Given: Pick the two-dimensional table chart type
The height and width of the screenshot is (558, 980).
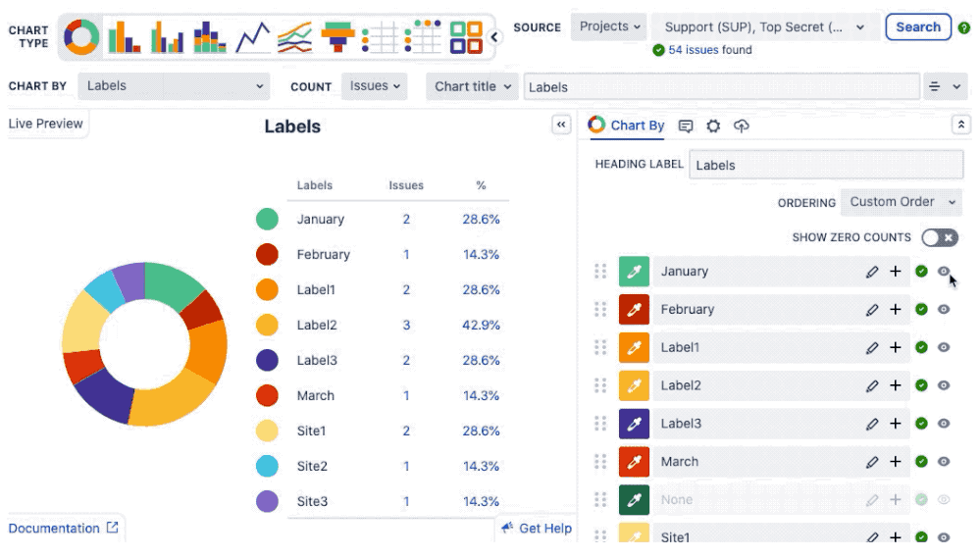Looking at the screenshot, I should click(423, 37).
